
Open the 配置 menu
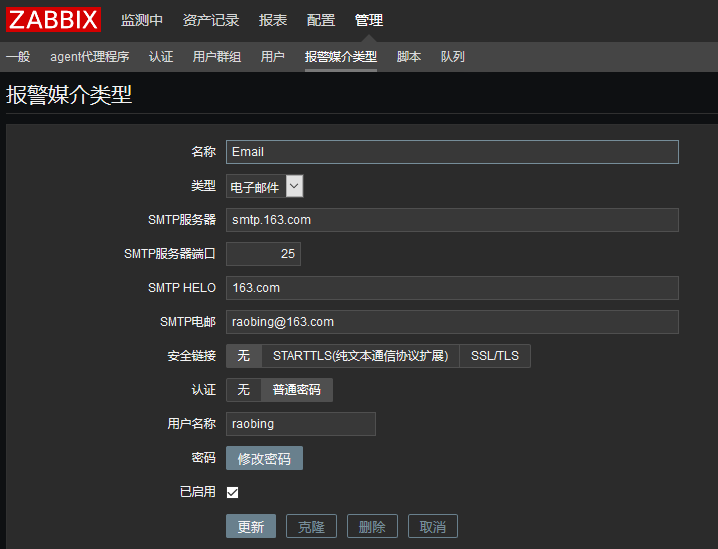pyautogui.click(x=321, y=20)
